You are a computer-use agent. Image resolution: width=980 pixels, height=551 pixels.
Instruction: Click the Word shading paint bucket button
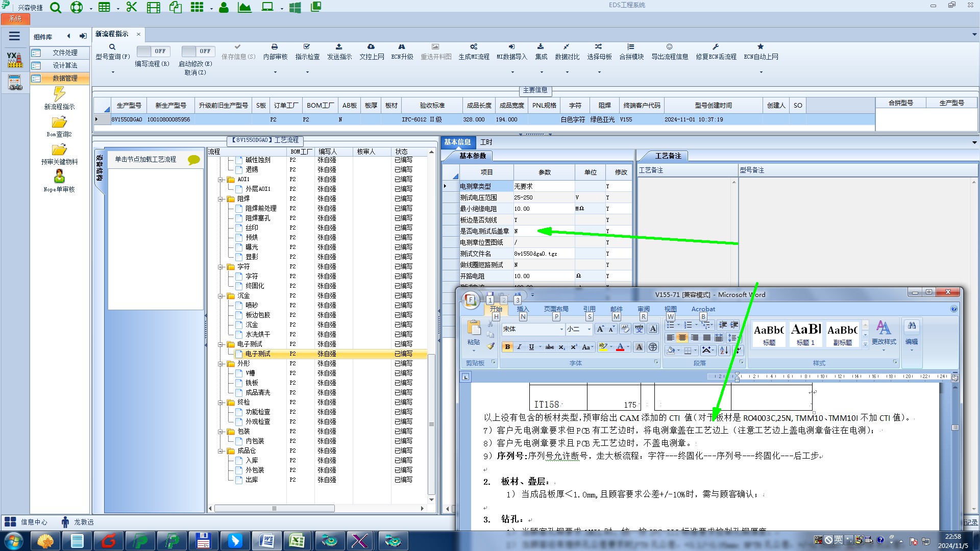[671, 350]
